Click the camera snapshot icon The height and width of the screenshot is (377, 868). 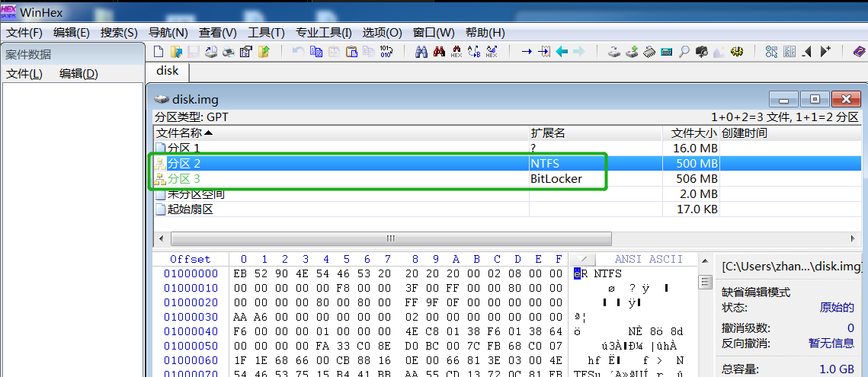point(702,52)
